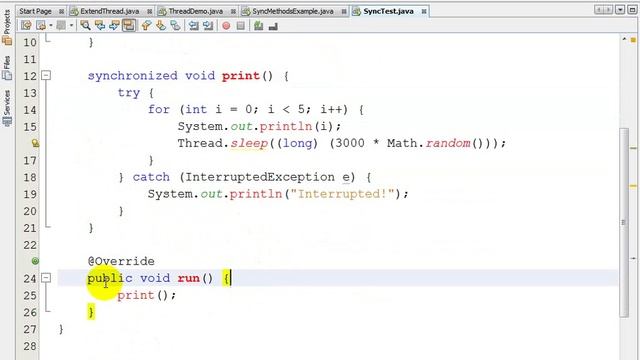The image size is (640, 360).
Task: Toggle Highlight Search button in toolbar
Action: pos(129,26)
